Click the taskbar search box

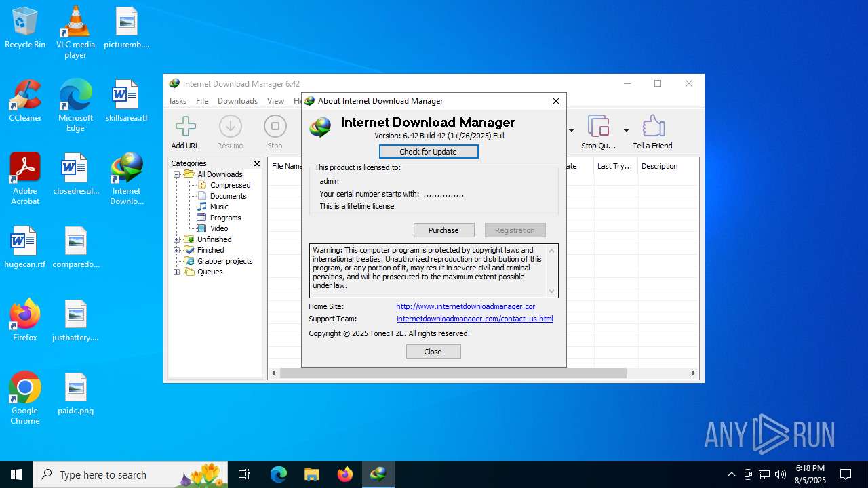tap(130, 474)
